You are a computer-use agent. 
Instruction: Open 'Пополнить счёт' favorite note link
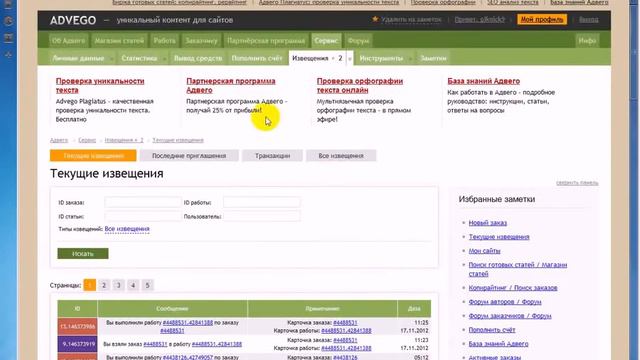click(x=491, y=330)
